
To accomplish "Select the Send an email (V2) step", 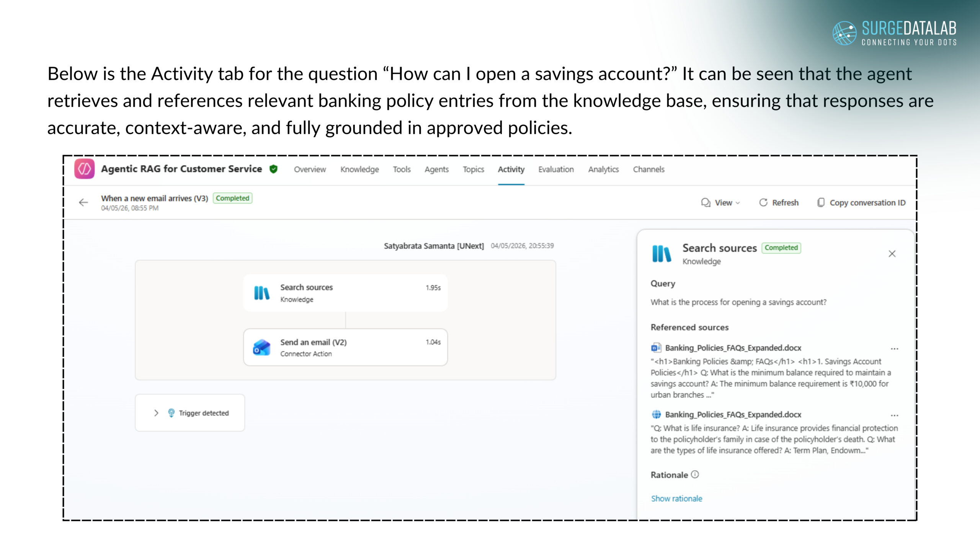I will (345, 347).
